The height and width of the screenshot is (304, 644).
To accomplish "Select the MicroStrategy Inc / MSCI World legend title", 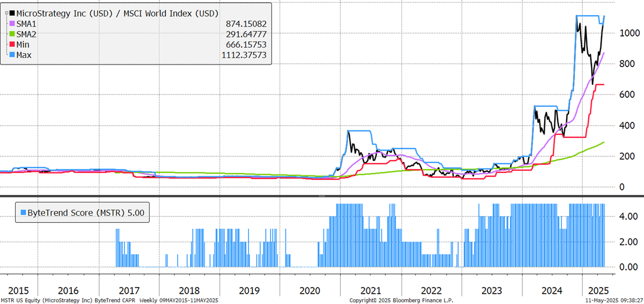I will tap(118, 13).
